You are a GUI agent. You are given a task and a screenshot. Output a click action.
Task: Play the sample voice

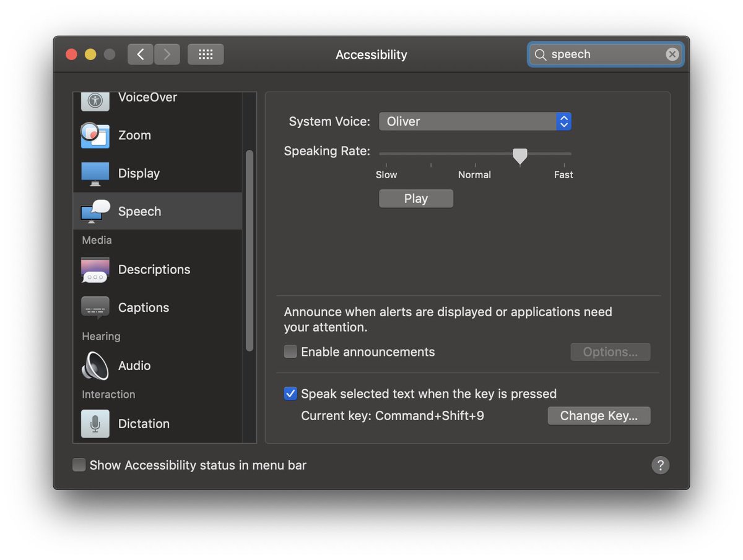point(416,199)
